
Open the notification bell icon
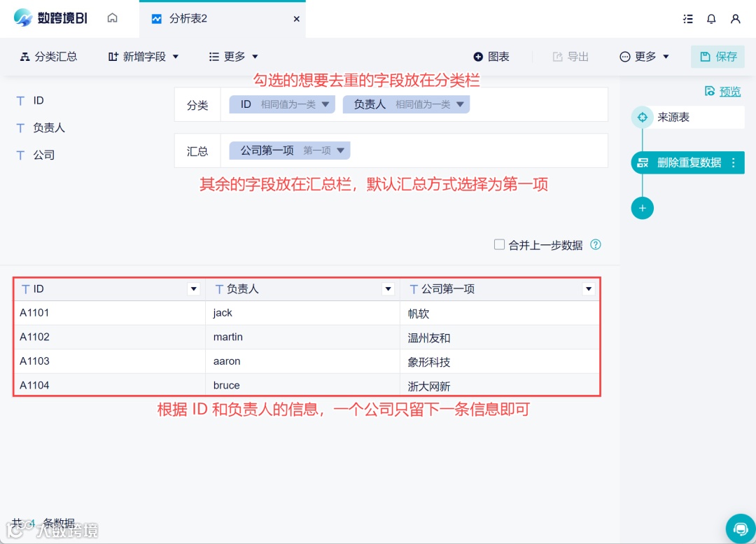711,18
